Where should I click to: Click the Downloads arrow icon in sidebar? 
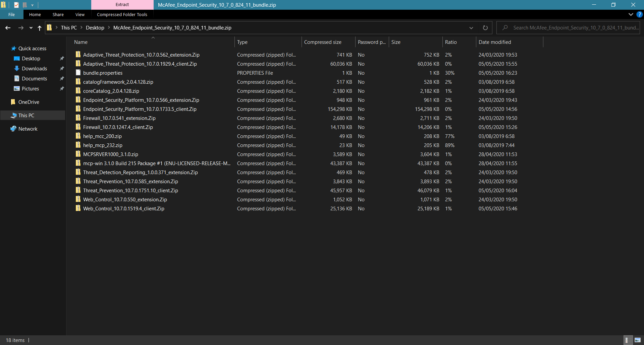tap(16, 68)
